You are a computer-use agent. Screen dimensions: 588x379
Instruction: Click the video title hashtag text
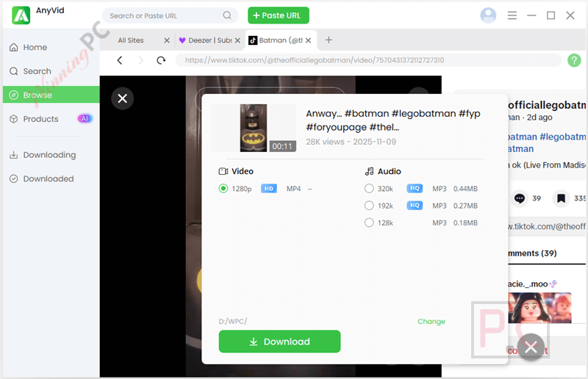(x=393, y=120)
